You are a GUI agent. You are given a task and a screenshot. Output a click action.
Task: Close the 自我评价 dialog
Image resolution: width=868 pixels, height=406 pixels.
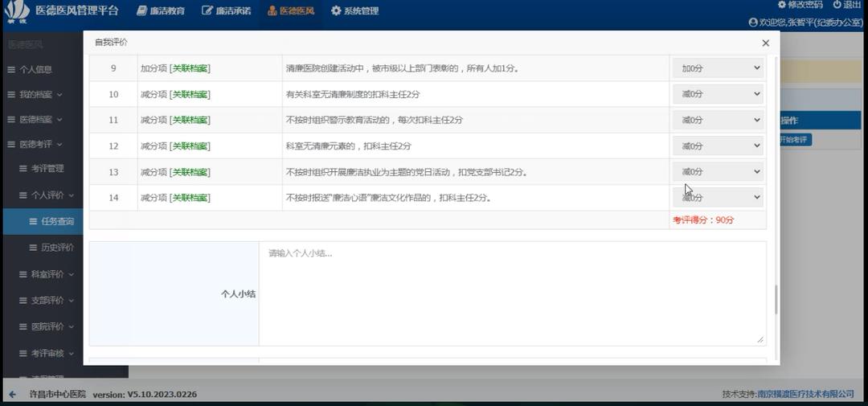(765, 43)
